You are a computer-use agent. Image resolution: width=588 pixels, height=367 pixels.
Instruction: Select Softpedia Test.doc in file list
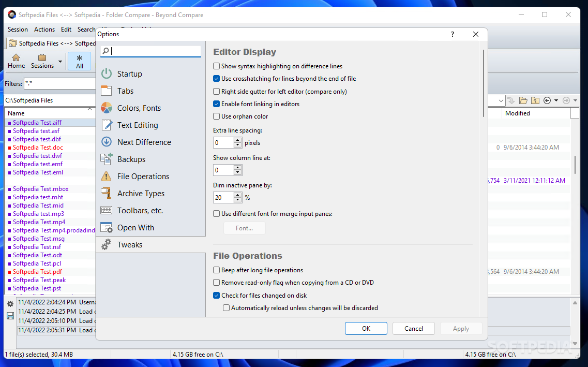38,148
